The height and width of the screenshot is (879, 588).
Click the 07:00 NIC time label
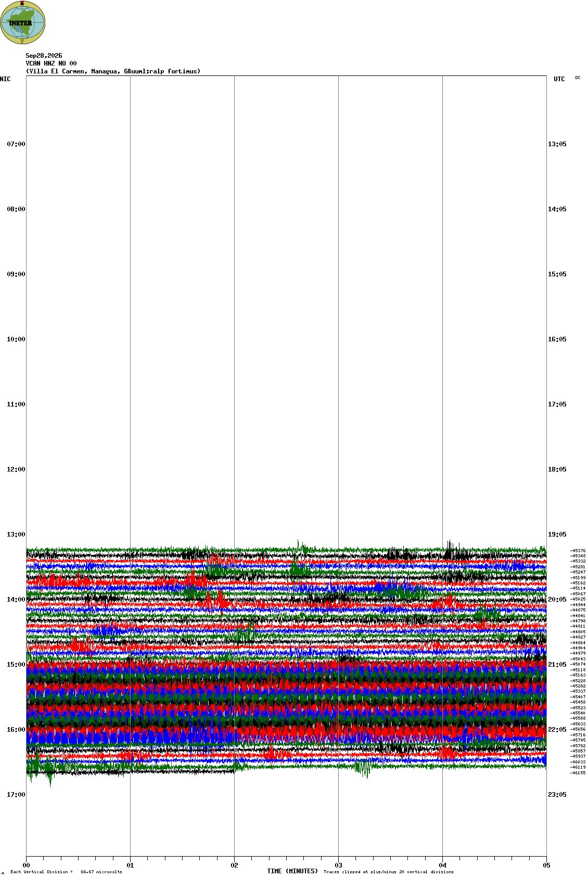tap(16, 144)
